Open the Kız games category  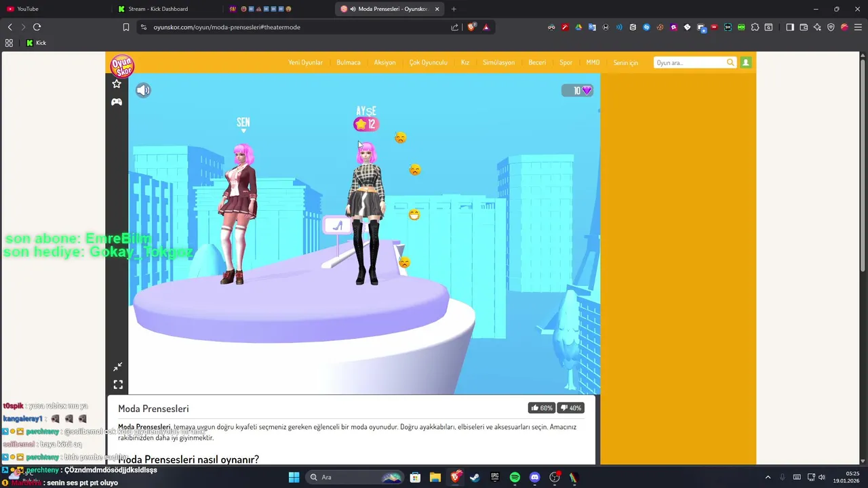coord(465,62)
